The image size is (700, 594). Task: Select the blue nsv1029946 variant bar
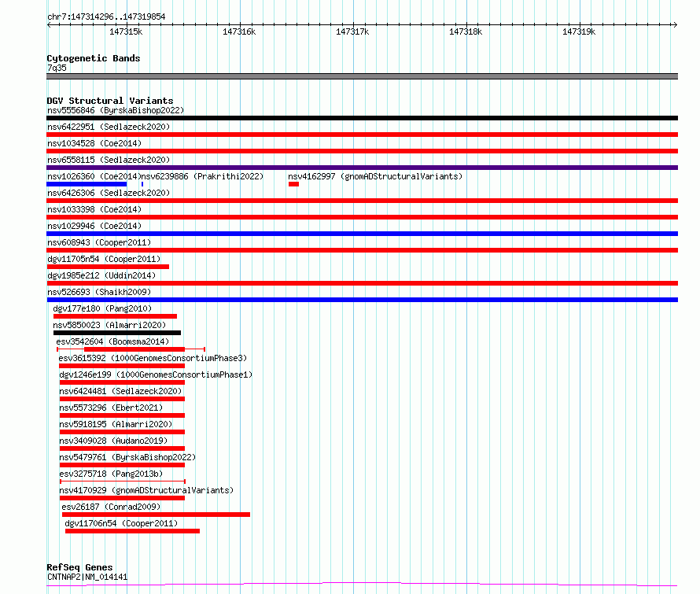click(x=362, y=234)
